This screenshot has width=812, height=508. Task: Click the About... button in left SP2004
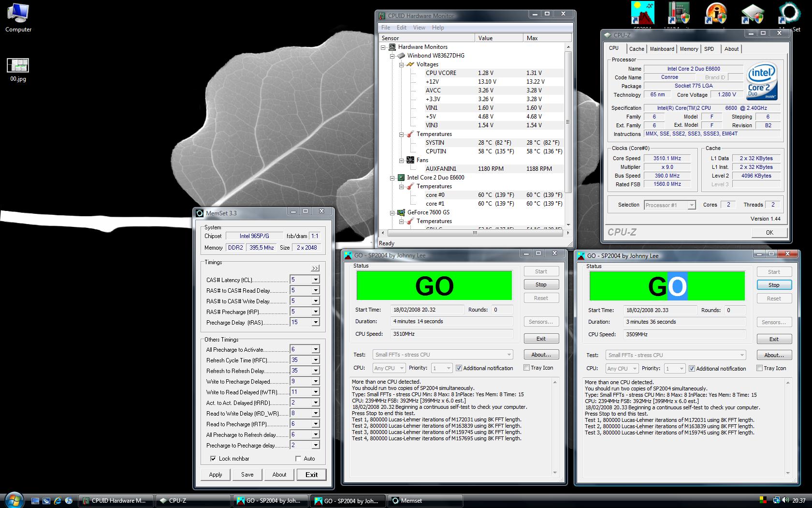541,355
